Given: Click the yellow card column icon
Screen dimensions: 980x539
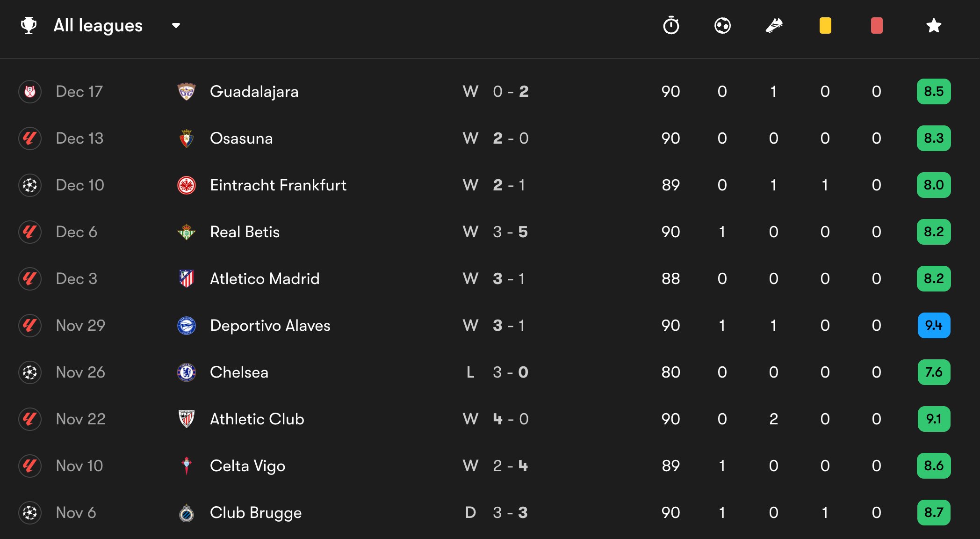Looking at the screenshot, I should click(x=825, y=25).
